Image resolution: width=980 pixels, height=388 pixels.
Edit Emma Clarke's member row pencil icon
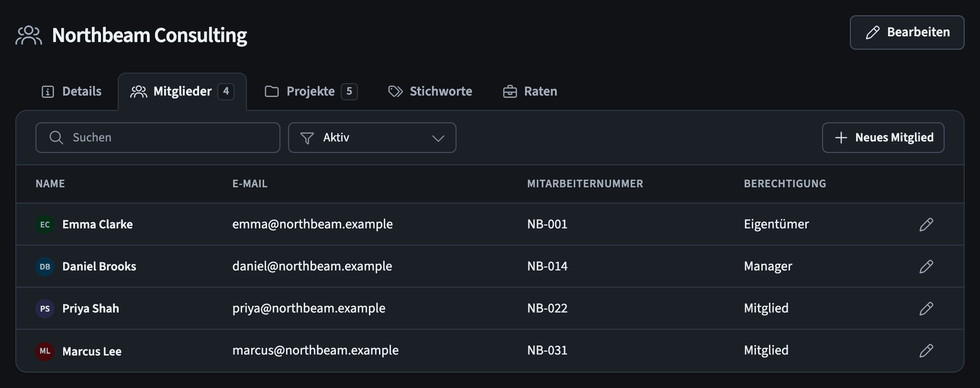pyautogui.click(x=926, y=225)
